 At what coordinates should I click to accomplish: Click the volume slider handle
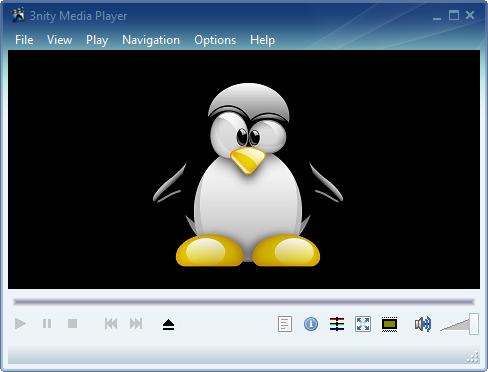pos(474,323)
